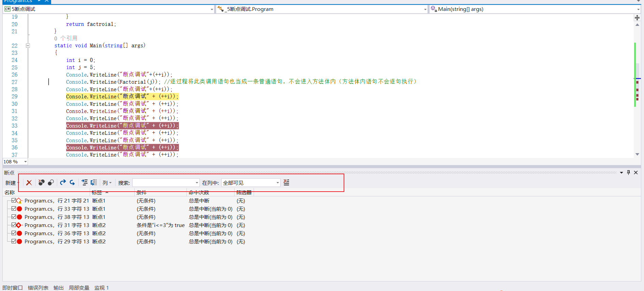644x291 pixels.
Task: Uncheck breakpoint at line 29 char 13
Action: (x=14, y=241)
